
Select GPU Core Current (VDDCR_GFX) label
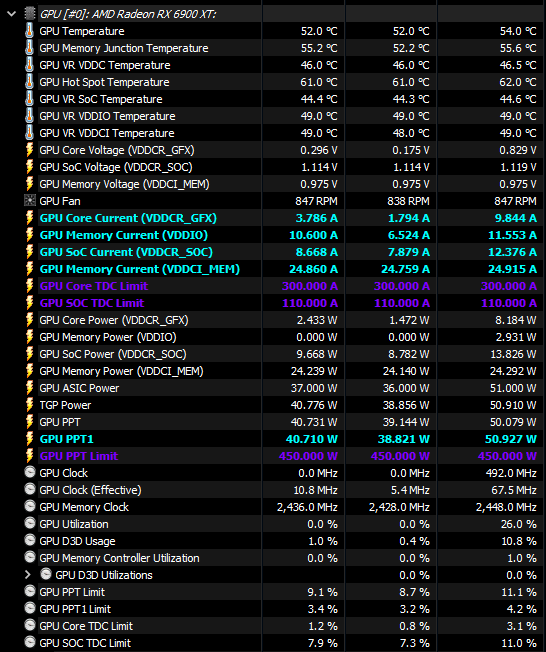pos(128,218)
